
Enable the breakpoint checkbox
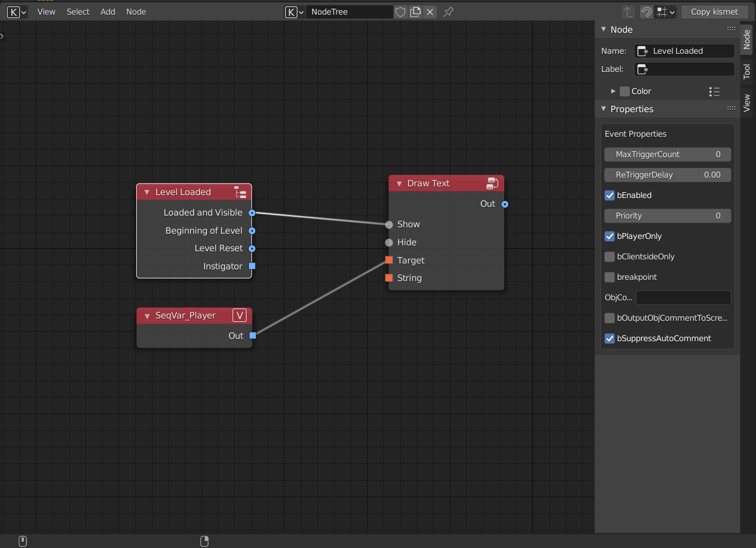609,277
